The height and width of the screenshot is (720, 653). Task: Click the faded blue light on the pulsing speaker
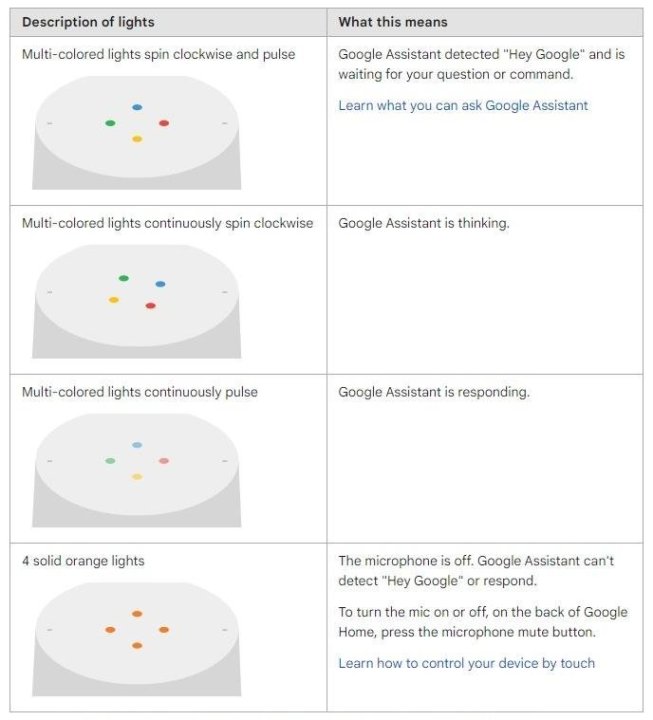pyautogui.click(x=137, y=445)
